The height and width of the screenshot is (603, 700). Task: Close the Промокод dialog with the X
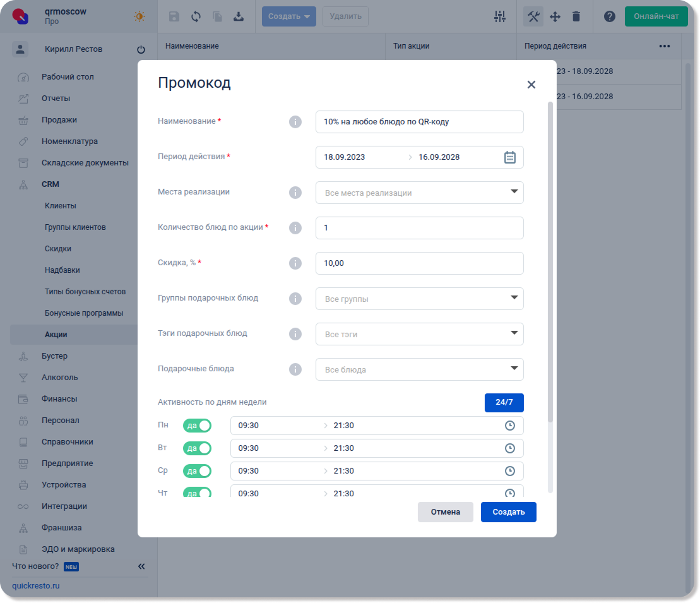click(x=531, y=85)
